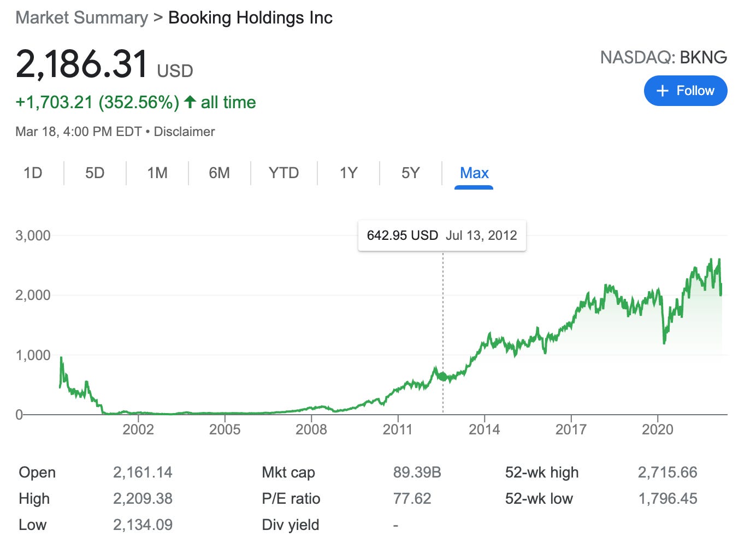The image size is (756, 542).
Task: Click the Mar 18, 4:00 PM EDT timestamp
Action: [79, 132]
